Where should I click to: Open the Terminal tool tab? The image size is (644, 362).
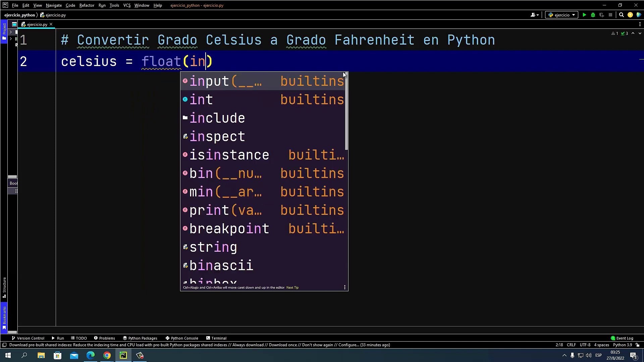216,338
